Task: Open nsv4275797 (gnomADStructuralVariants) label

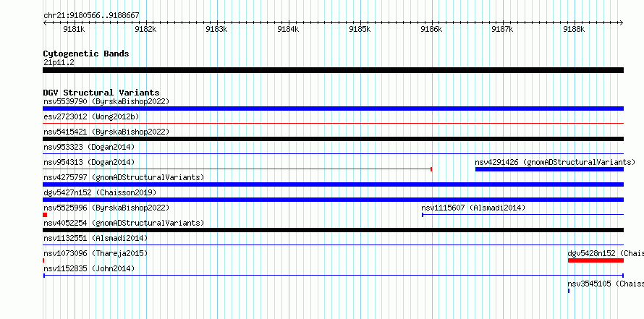Action: 124,177
